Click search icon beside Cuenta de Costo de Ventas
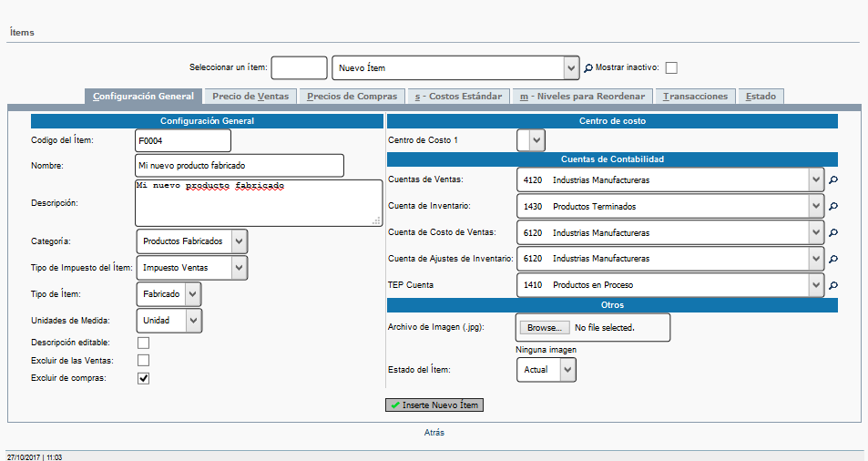The height and width of the screenshot is (461, 868). 833,233
